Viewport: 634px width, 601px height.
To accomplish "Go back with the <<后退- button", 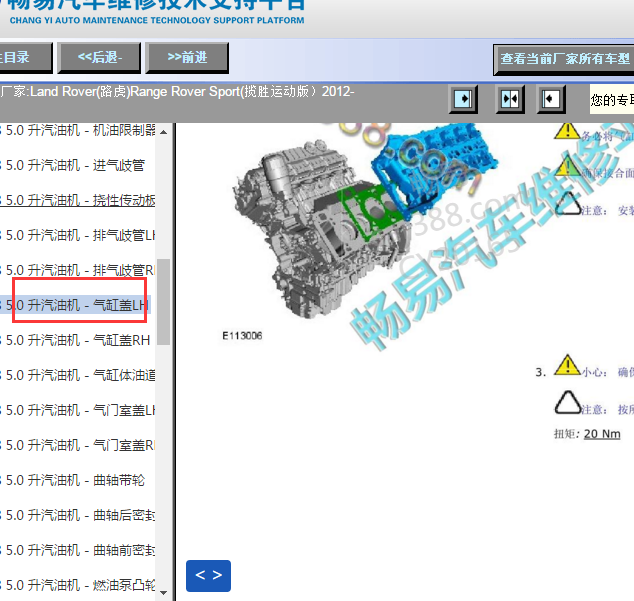I will pyautogui.click(x=99, y=57).
